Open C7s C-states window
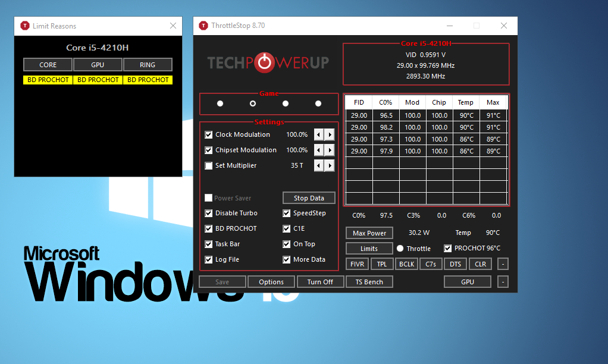Viewport: 608px width, 364px height. 431,264
